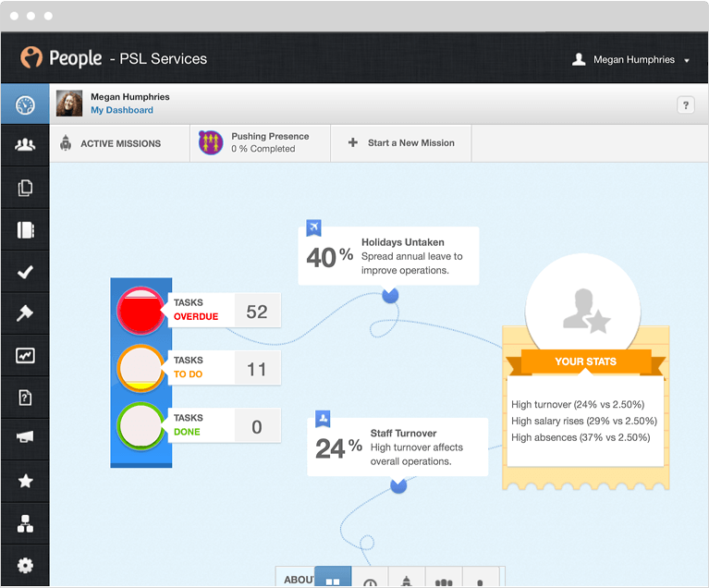Click the plus icon for new mission
The width and height of the screenshot is (709, 588).
[353, 142]
